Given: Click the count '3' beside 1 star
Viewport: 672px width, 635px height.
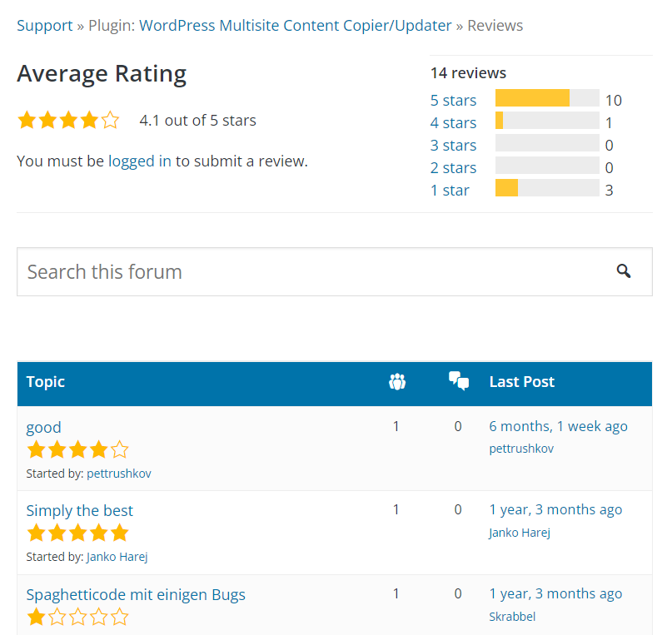Looking at the screenshot, I should click(609, 190).
